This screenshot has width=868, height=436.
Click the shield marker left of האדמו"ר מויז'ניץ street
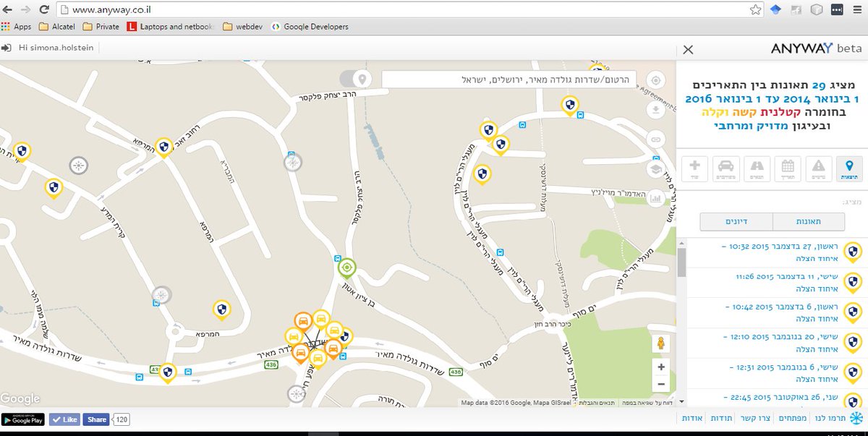482,175
